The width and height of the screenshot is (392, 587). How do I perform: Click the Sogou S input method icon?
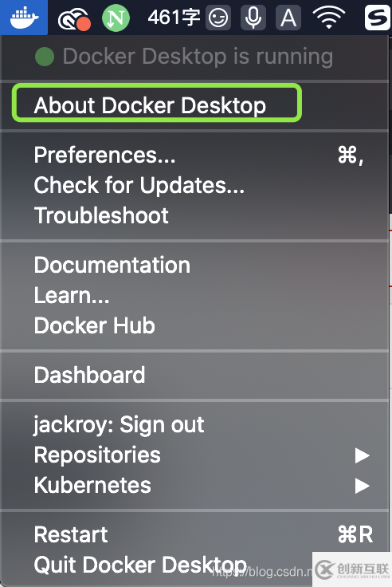pyautogui.click(x=378, y=18)
